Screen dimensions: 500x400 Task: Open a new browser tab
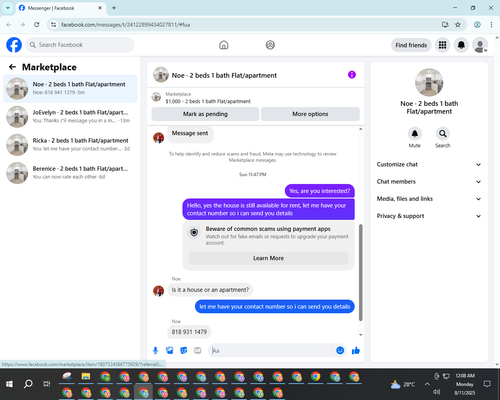(x=114, y=8)
